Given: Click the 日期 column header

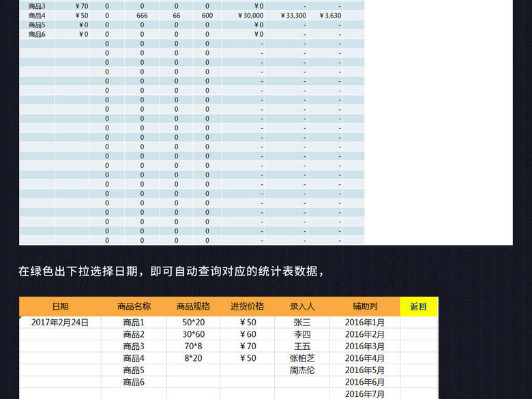Looking at the screenshot, I should click(61, 307).
